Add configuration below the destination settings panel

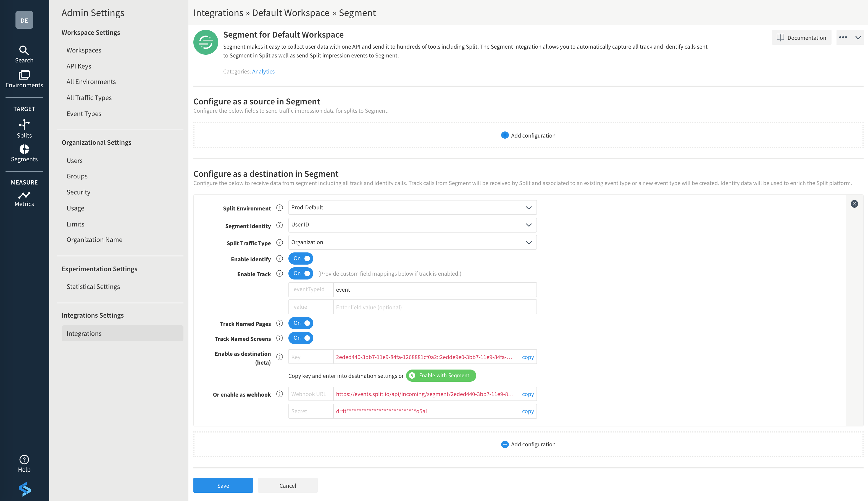click(x=528, y=444)
